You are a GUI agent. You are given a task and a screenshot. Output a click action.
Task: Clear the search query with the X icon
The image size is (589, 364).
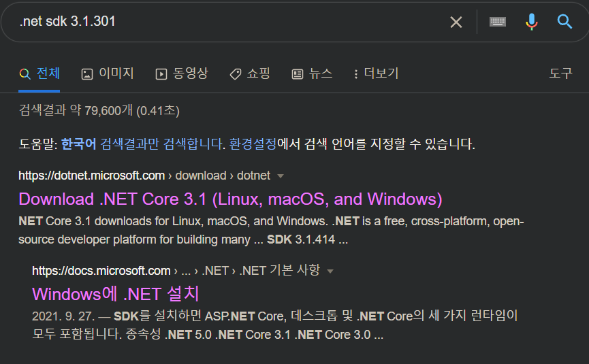tap(456, 22)
